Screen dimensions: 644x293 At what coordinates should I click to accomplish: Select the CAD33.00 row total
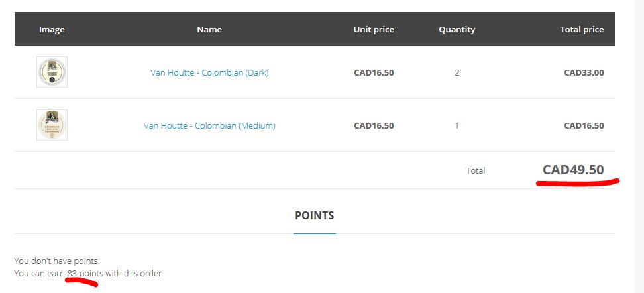(x=583, y=72)
